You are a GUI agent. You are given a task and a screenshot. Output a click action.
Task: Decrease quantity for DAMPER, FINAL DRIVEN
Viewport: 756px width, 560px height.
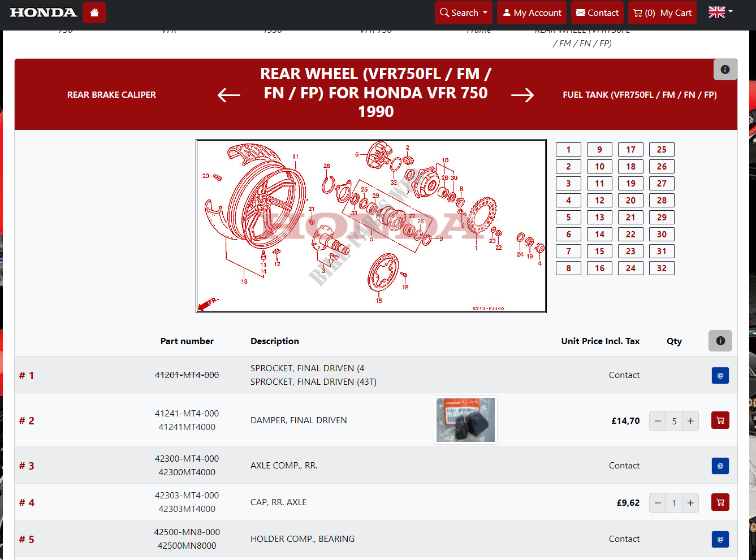coord(658,421)
